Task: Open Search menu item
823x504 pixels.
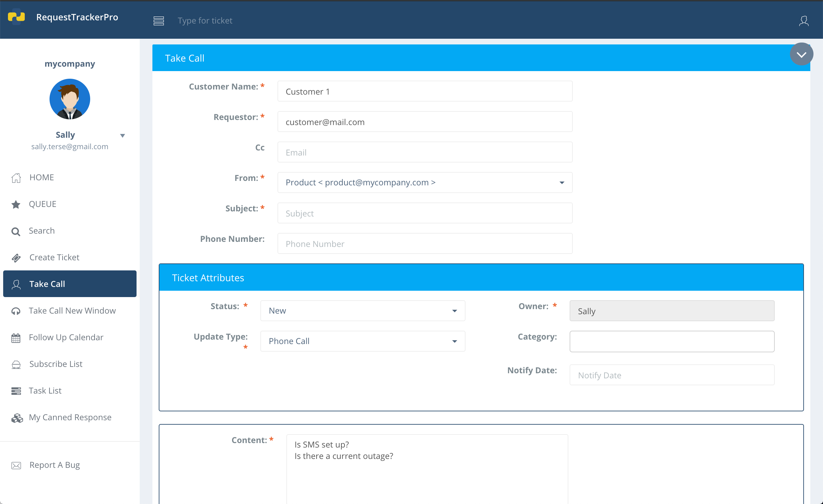Action: pos(70,231)
